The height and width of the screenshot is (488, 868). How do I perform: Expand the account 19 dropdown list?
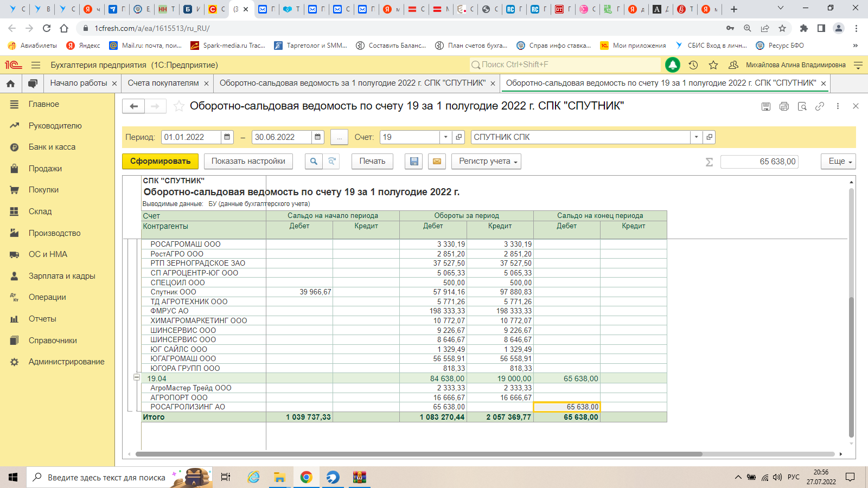446,137
